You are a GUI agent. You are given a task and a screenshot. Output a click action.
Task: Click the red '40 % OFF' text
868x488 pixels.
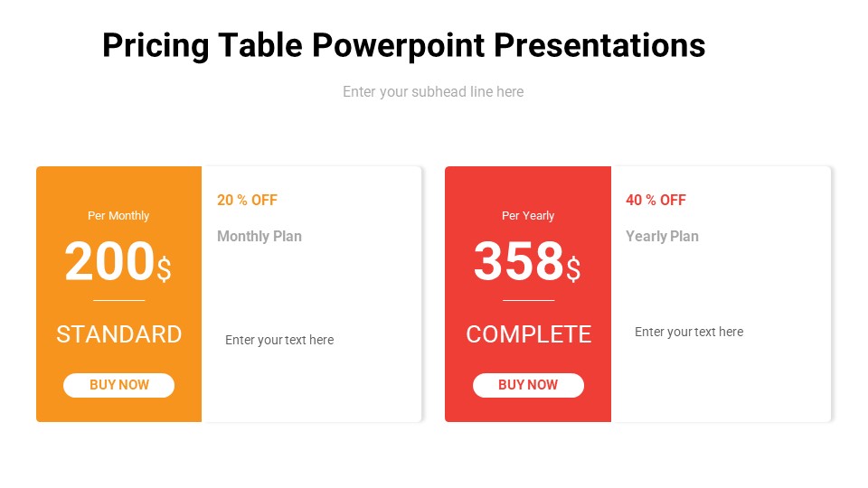click(656, 200)
